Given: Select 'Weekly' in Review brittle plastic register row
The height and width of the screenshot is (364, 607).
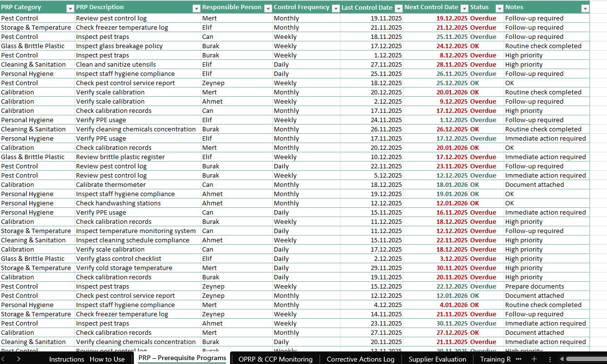Looking at the screenshot, I should (x=306, y=157).
